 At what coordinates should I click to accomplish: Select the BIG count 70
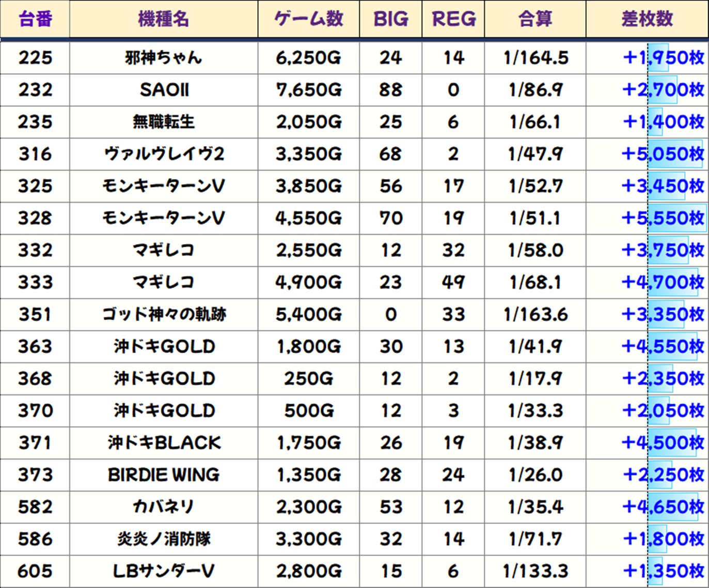391,218
